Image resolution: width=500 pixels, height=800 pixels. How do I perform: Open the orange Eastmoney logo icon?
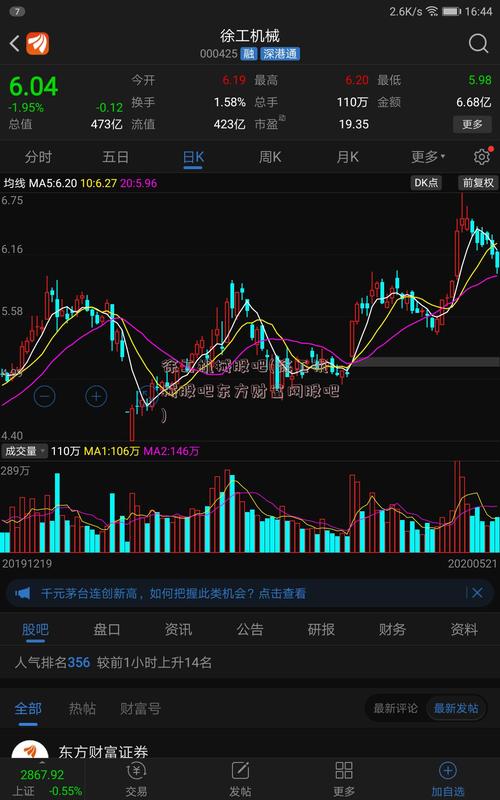tap(38, 44)
